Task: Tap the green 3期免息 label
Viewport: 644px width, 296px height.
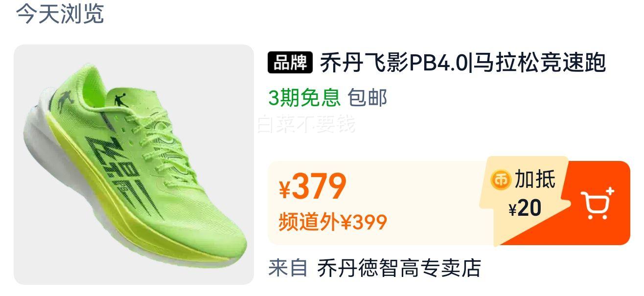Action: [304, 98]
